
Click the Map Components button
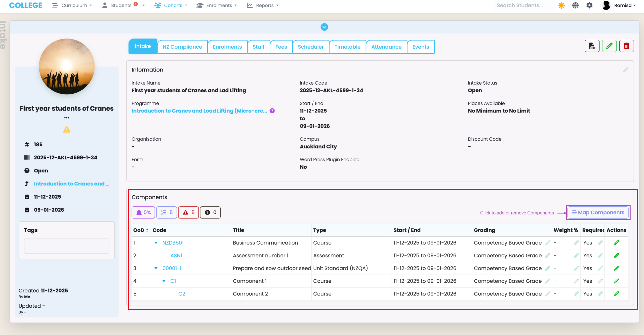pyautogui.click(x=598, y=212)
